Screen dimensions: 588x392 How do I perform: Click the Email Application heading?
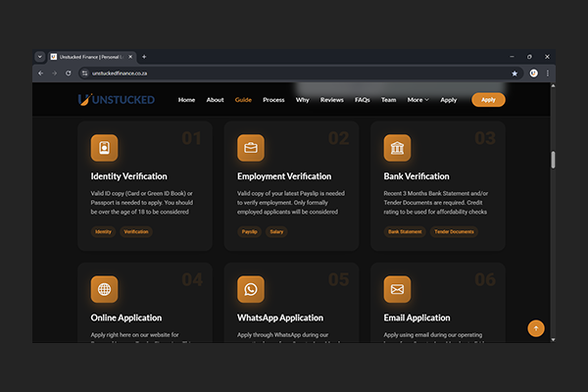(x=417, y=318)
